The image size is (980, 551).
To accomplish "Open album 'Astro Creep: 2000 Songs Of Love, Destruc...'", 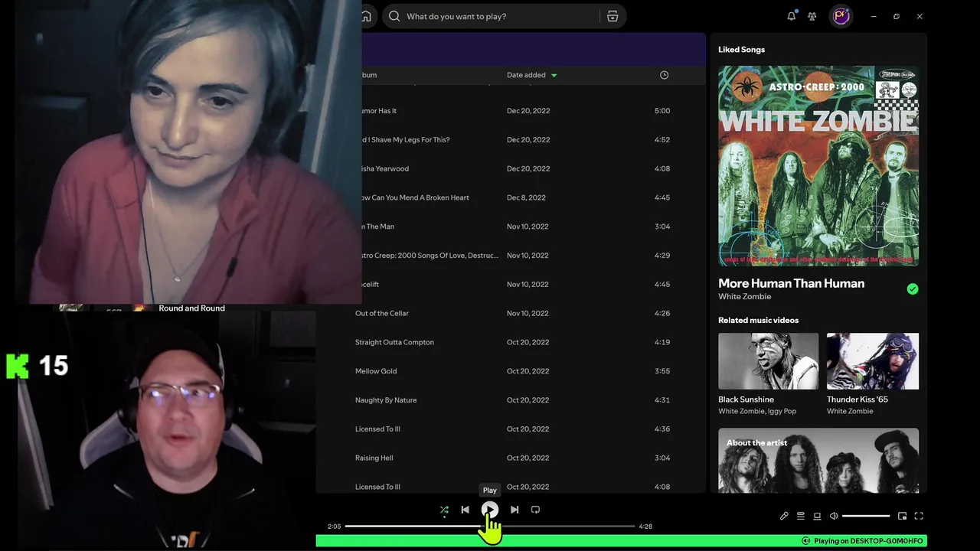I will tap(429, 256).
